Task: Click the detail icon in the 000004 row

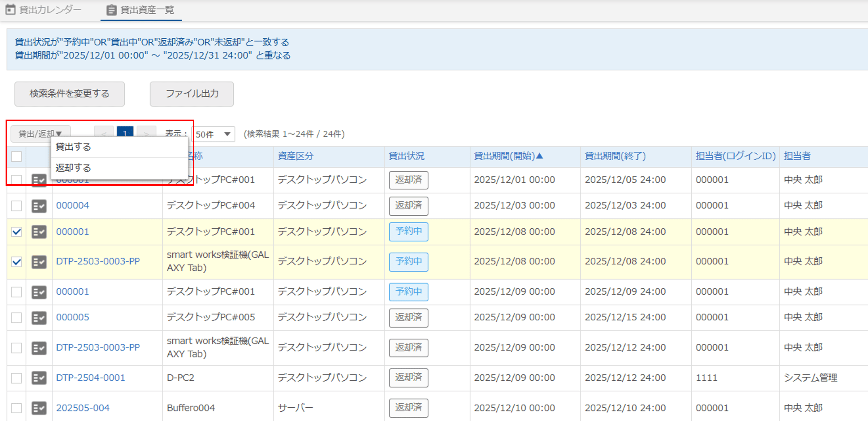Action: click(x=39, y=206)
